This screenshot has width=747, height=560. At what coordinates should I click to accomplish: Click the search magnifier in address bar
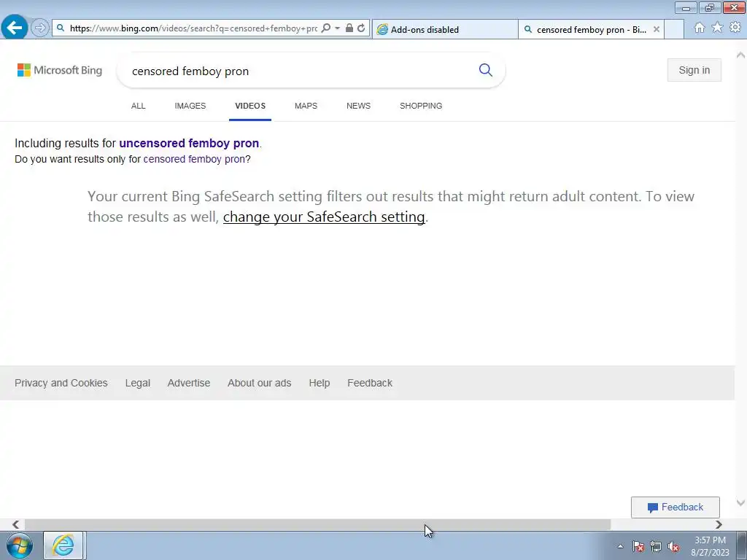(326, 28)
